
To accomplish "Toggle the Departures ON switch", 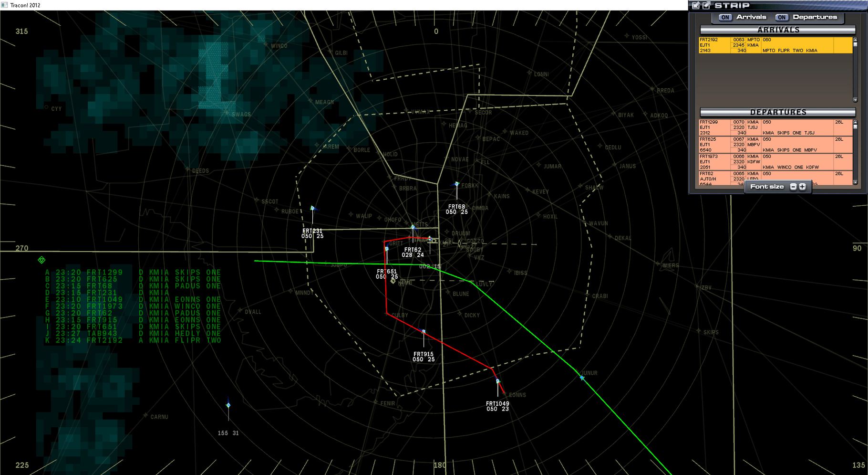I will click(x=781, y=17).
